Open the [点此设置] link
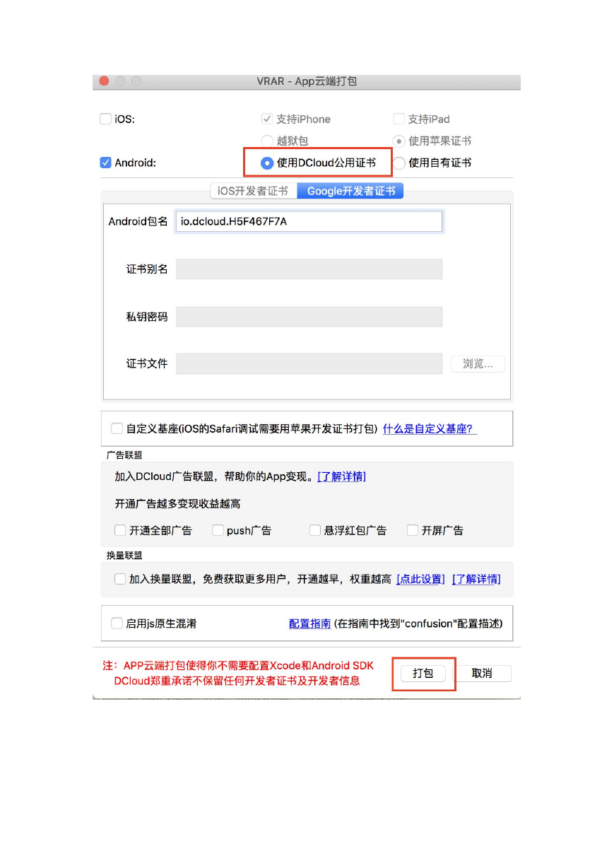The height and width of the screenshot is (868, 614). click(x=420, y=580)
